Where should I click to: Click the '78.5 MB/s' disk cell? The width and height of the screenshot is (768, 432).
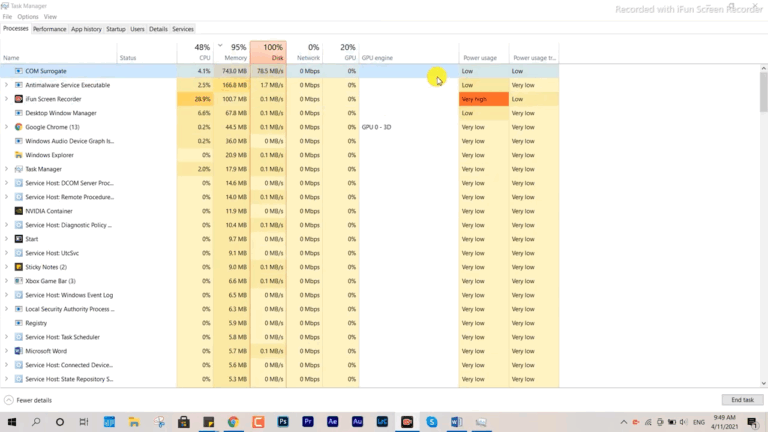[268, 71]
